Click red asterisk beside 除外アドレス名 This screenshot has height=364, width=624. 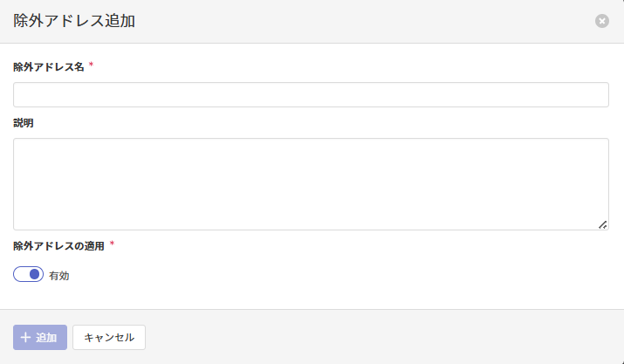92,65
